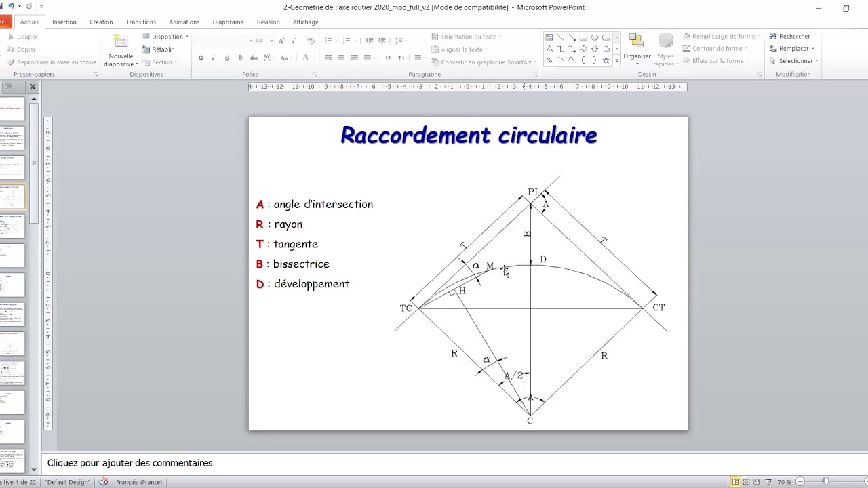Click the spell-check icon in status bar
868x488 pixels.
click(x=104, y=482)
